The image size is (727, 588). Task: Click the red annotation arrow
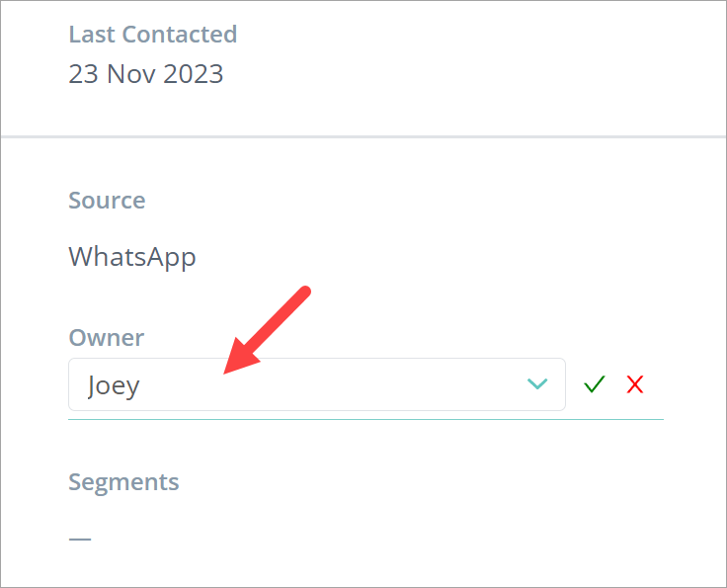coord(269,331)
